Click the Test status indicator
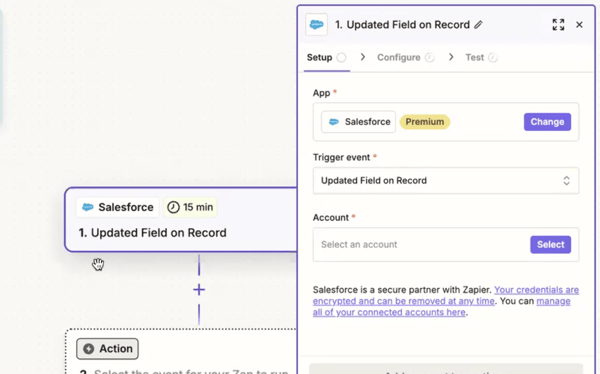 tap(493, 57)
